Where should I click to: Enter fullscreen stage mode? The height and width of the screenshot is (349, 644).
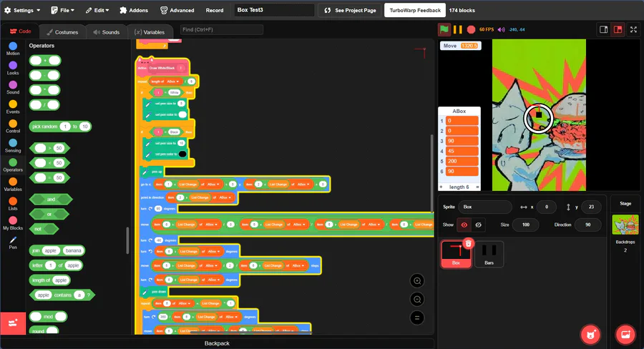(634, 29)
